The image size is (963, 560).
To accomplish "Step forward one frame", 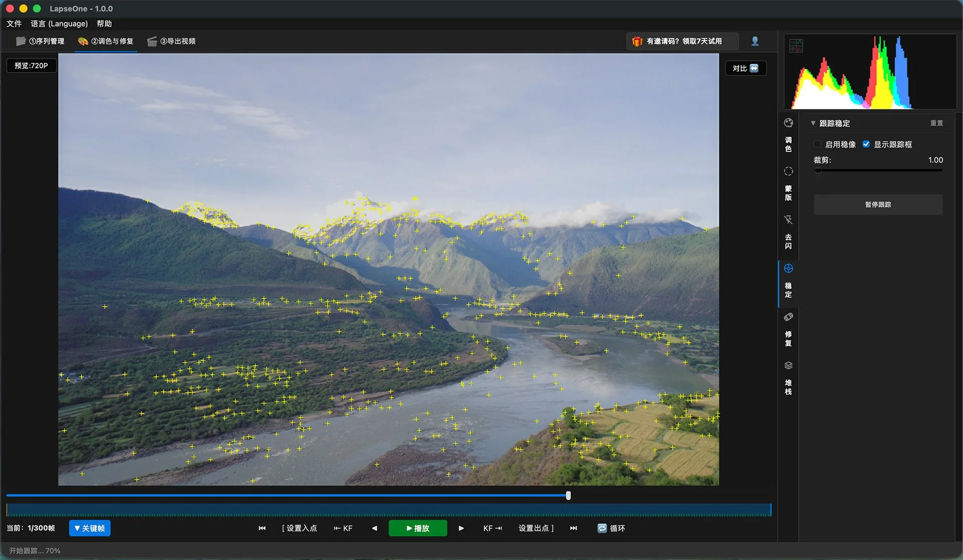I will pyautogui.click(x=461, y=528).
